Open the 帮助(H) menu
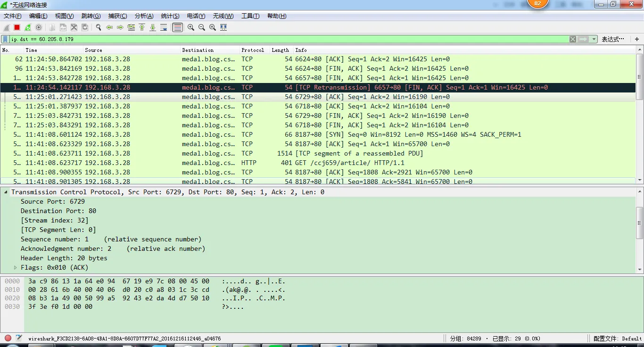Viewport: 644px width, 347px height. 277,16
